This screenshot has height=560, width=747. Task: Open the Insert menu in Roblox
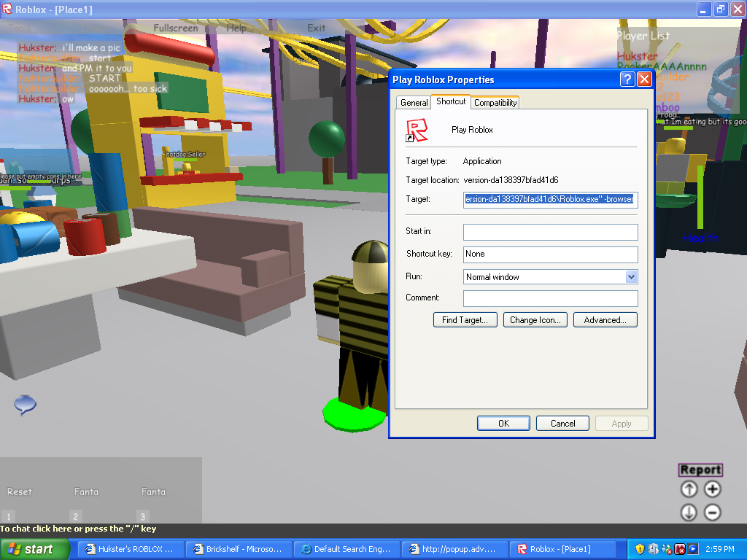click(x=94, y=28)
